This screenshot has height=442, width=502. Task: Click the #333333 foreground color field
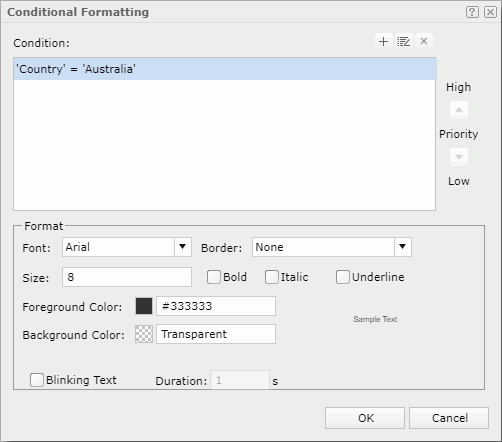coord(216,306)
